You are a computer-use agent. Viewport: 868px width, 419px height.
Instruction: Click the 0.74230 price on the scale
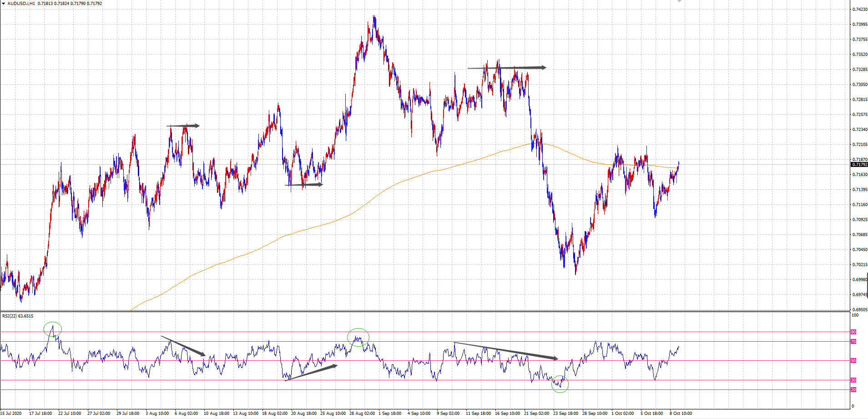(x=859, y=10)
